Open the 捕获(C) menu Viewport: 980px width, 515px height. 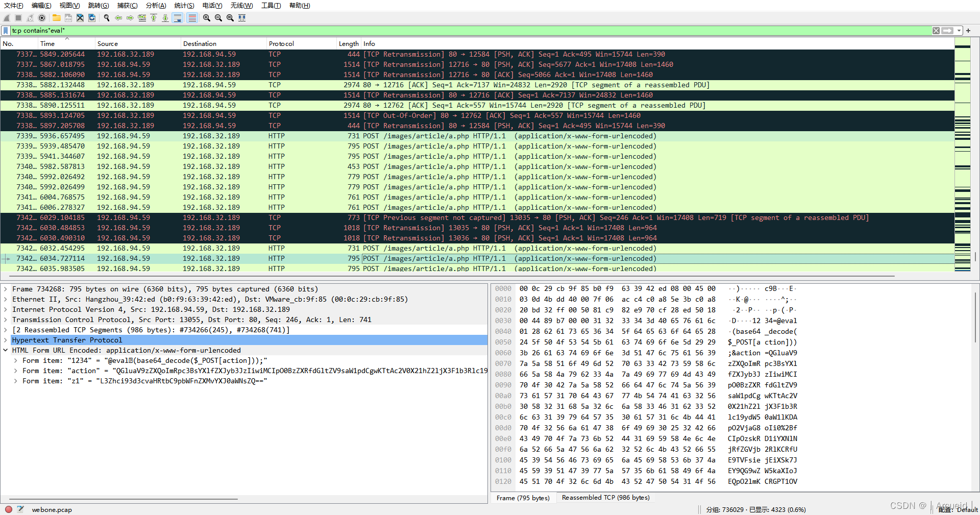click(127, 6)
